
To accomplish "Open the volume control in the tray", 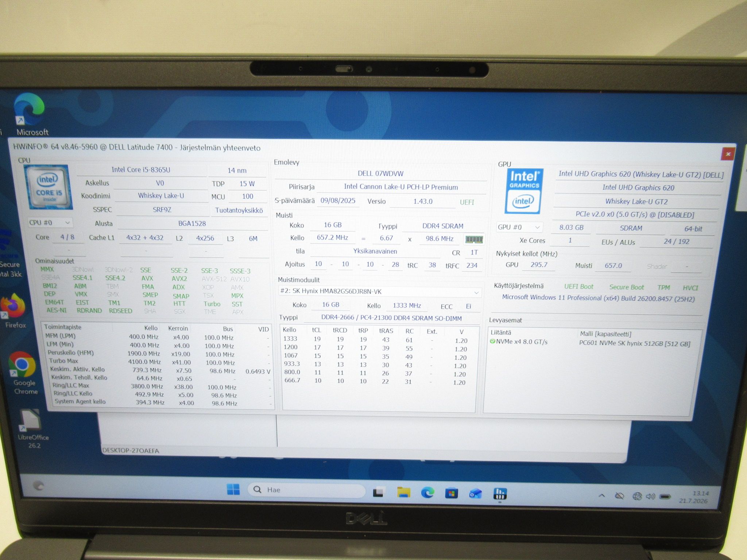I will [650, 496].
